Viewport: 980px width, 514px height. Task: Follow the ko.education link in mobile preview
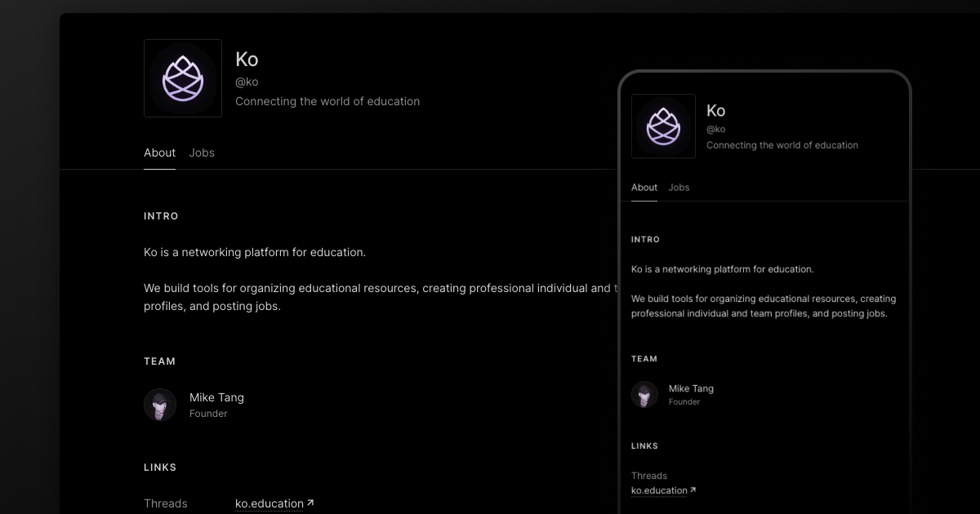(659, 490)
